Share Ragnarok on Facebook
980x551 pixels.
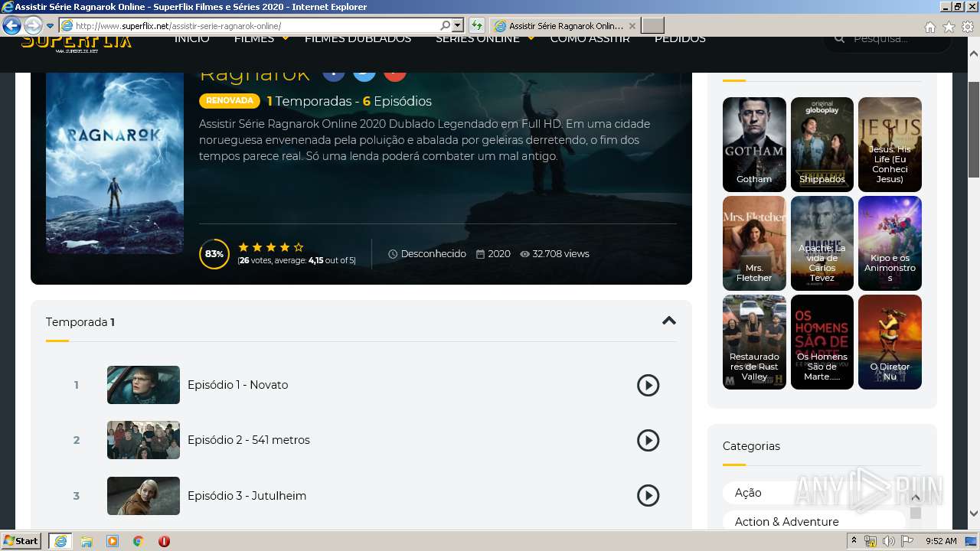click(334, 74)
